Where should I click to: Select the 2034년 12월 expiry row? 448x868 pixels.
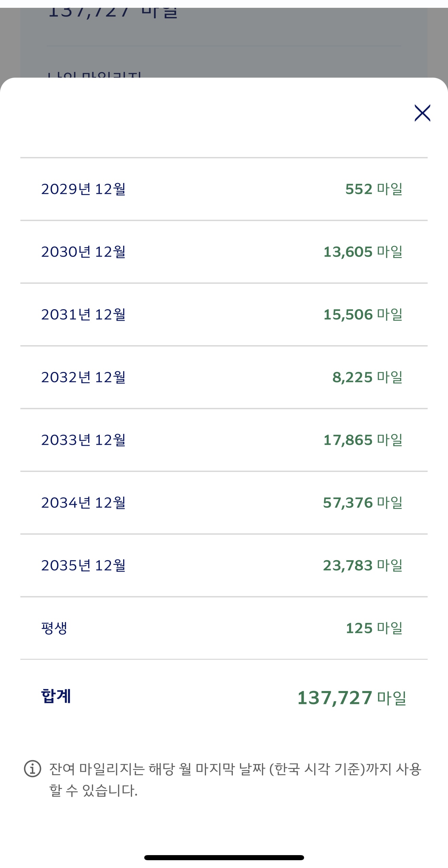[83, 503]
